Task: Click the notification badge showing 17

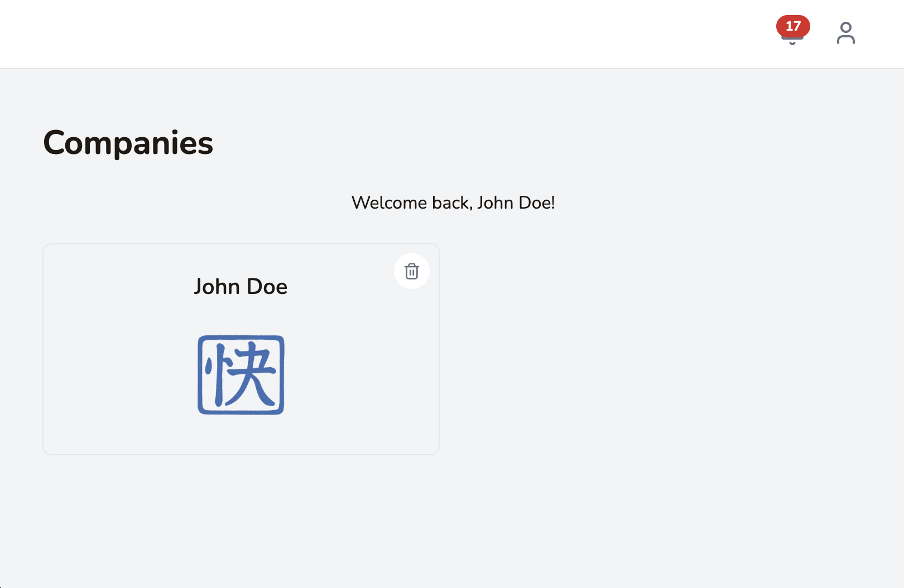Action: point(793,26)
